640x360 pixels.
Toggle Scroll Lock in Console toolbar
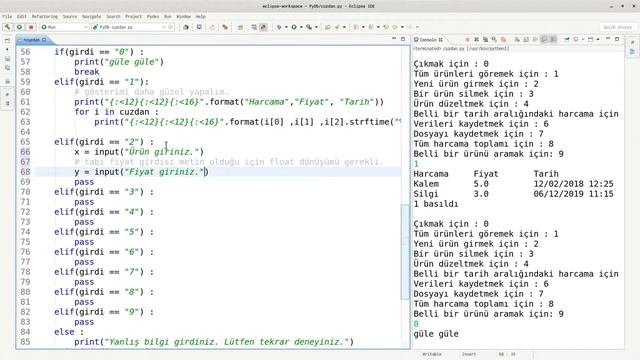(x=526, y=40)
